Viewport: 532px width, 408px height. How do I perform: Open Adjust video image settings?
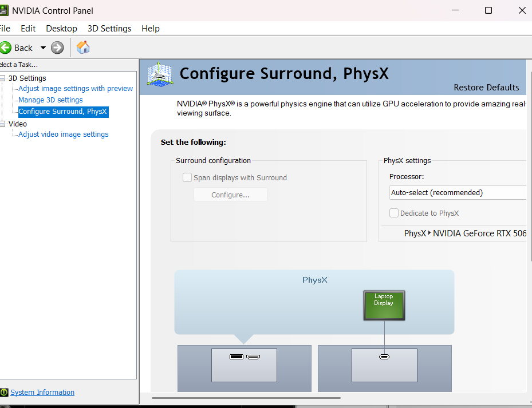(64, 134)
